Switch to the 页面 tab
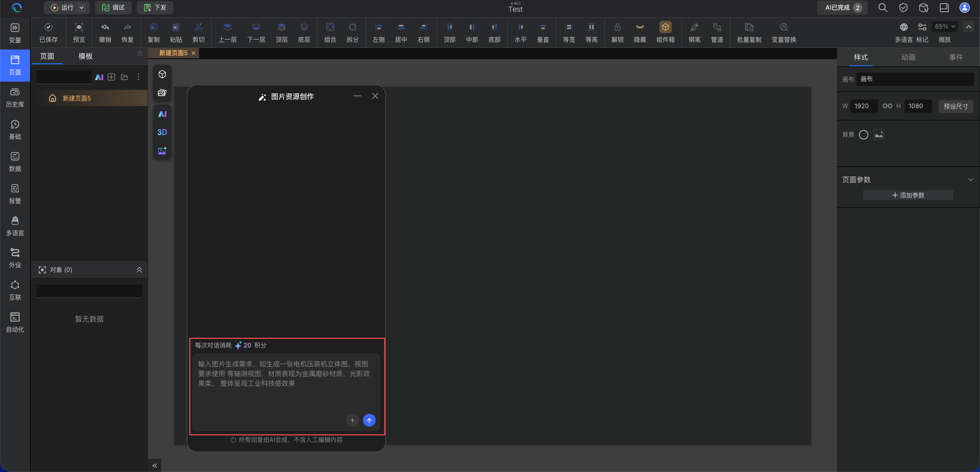980x472 pixels. [47, 56]
